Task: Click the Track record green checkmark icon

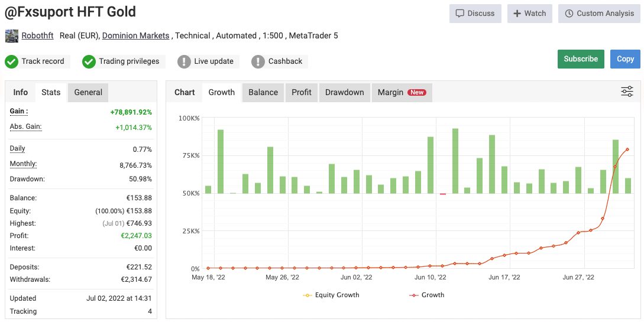Action: (12, 61)
